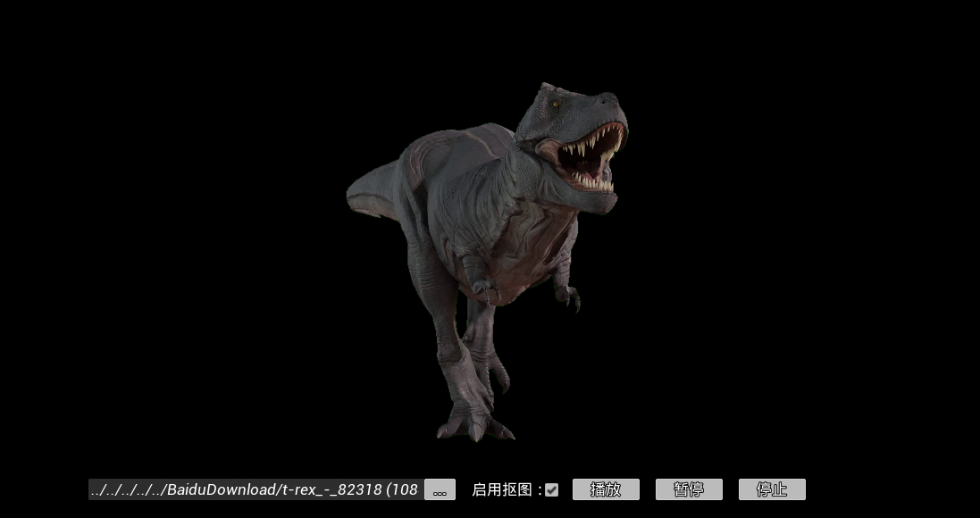Click the 播放 (Play) button

[x=606, y=489]
